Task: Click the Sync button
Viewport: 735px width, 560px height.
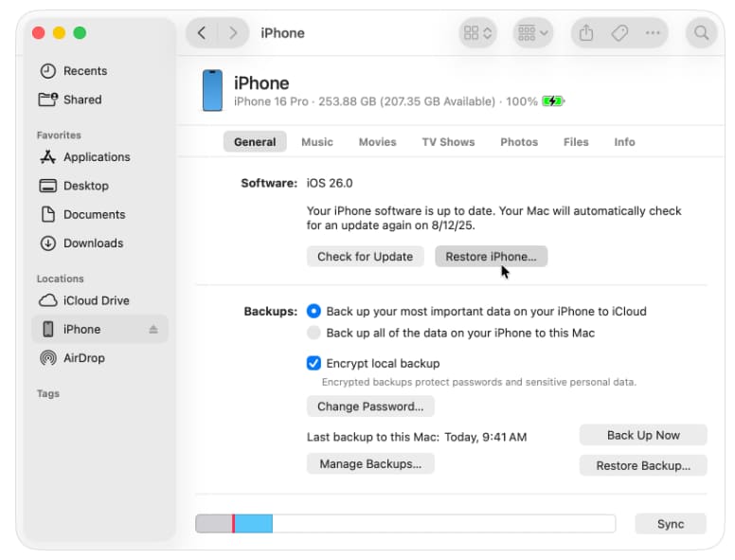Action: (x=671, y=524)
